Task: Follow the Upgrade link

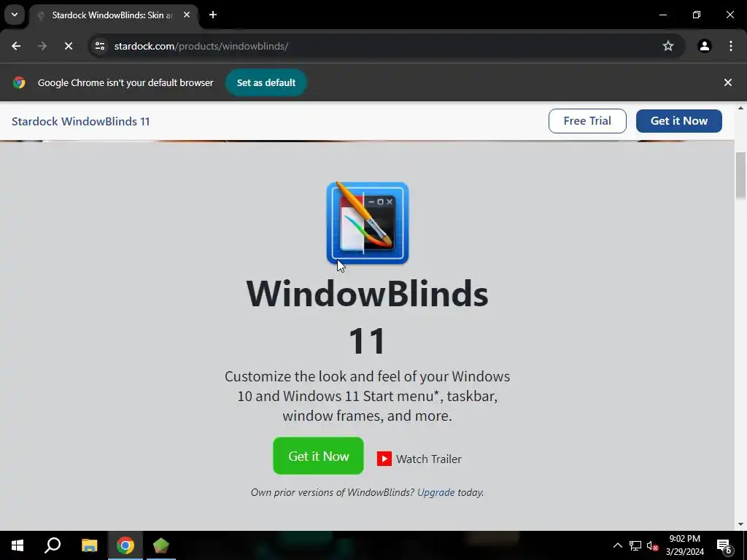Action: point(436,492)
